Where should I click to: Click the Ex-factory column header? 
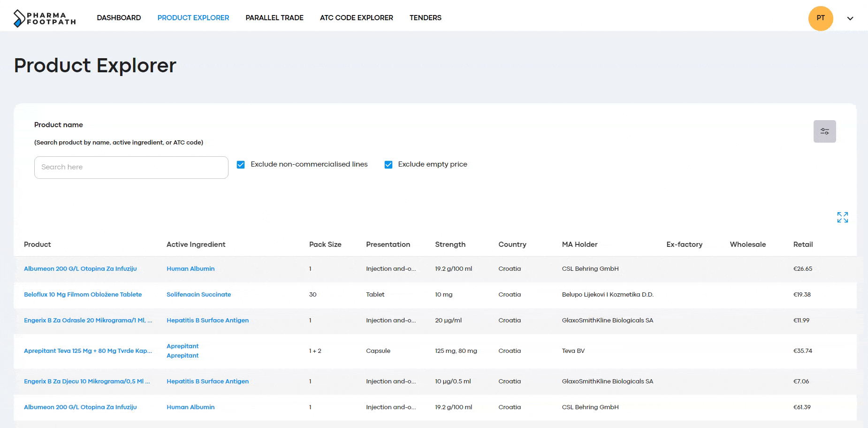685,245
